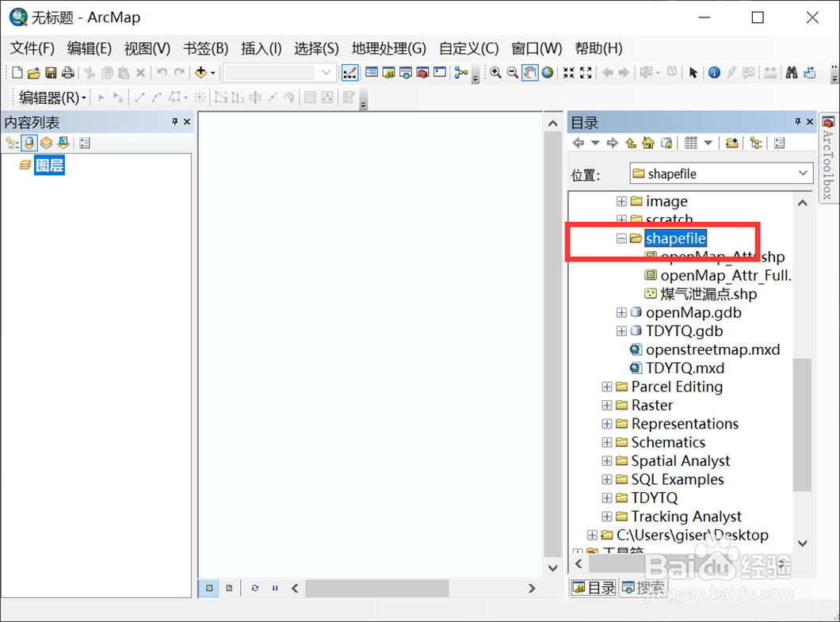Open the Catalog window icon in toolbar
840x622 pixels.
point(388,72)
